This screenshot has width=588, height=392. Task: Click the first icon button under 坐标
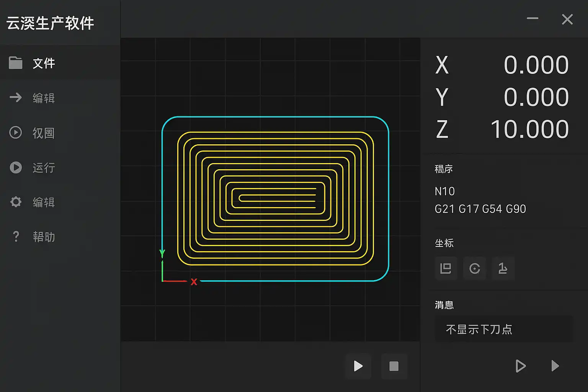point(446,268)
